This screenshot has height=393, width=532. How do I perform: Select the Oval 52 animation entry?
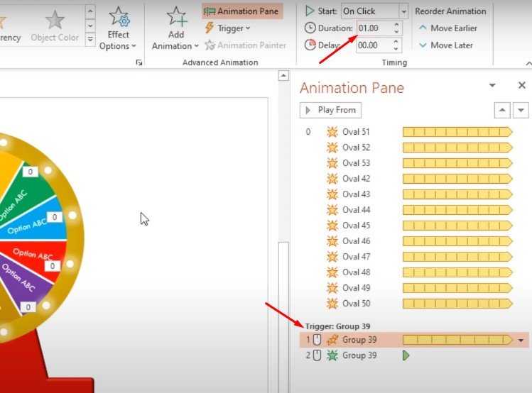point(414,148)
